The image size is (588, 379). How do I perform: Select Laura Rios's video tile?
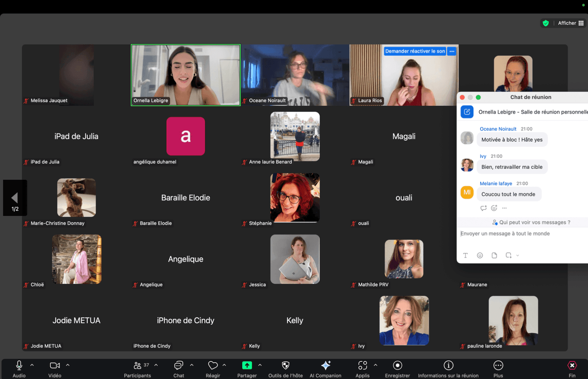tap(404, 75)
